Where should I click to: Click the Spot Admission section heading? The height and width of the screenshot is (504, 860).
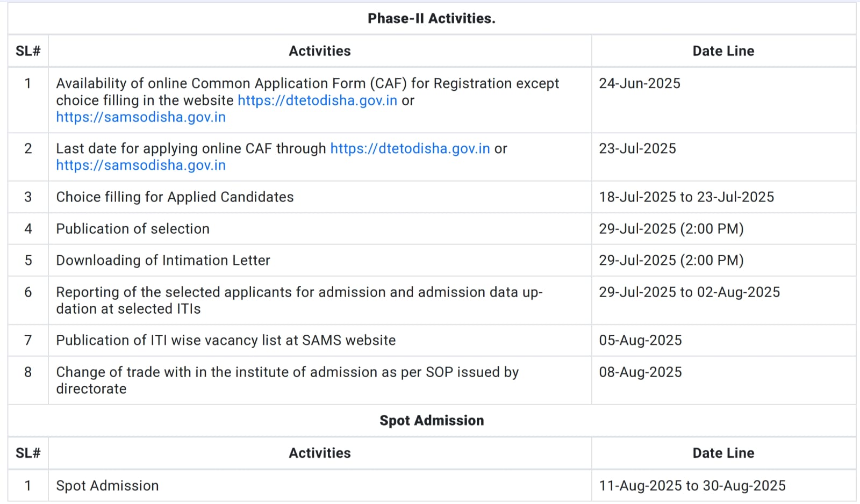[432, 420]
